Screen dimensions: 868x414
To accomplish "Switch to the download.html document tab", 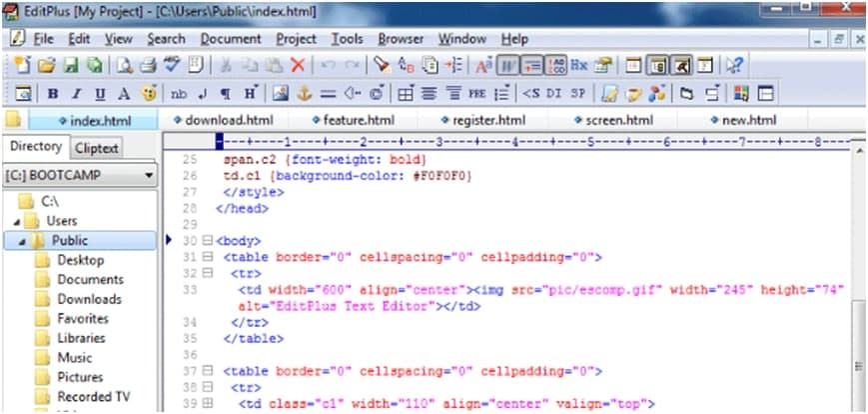I will tap(223, 120).
